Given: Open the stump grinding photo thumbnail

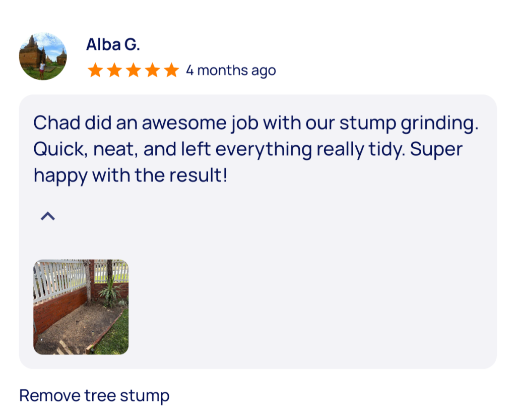Looking at the screenshot, I should [81, 307].
